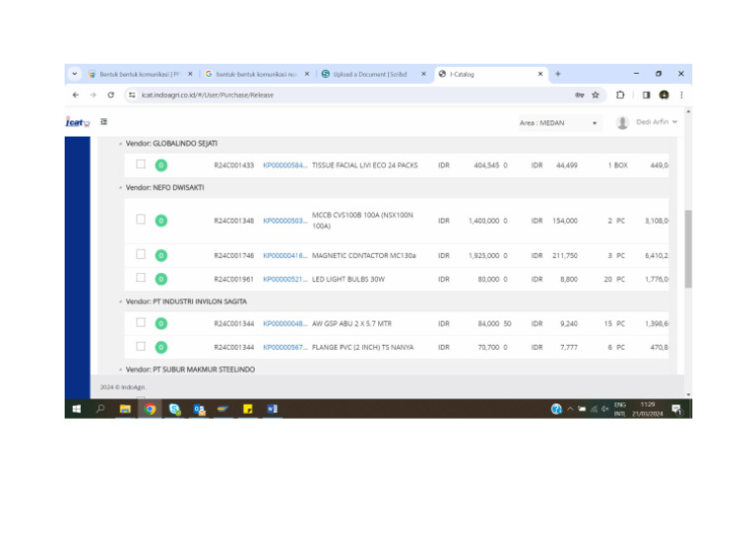Image resolution: width=756 pixels, height=535 pixels.
Task: Click green status badge for LED LIGHT BULBS
Action: 161,279
